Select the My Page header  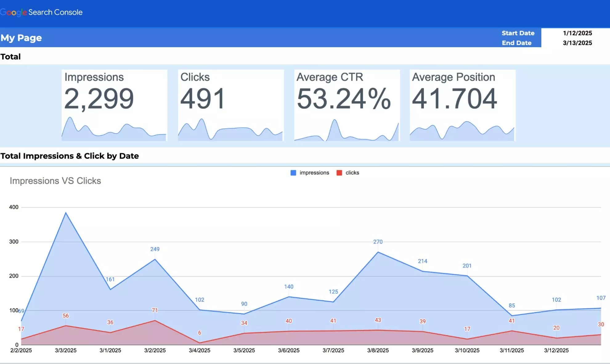21,38
